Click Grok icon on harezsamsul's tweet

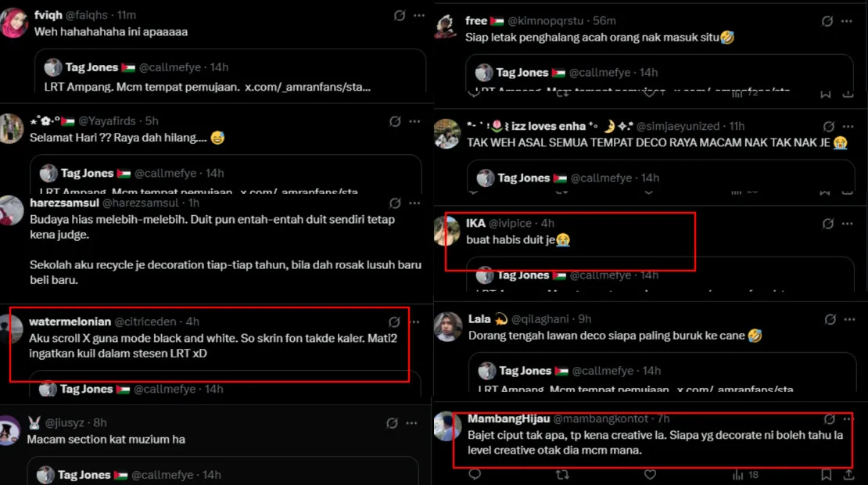point(395,203)
